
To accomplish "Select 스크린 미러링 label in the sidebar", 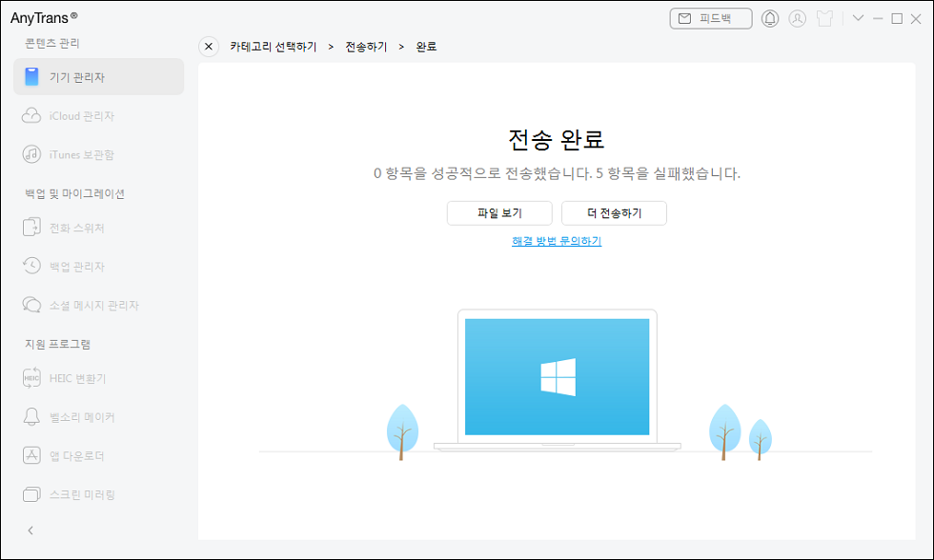I will coord(82,494).
